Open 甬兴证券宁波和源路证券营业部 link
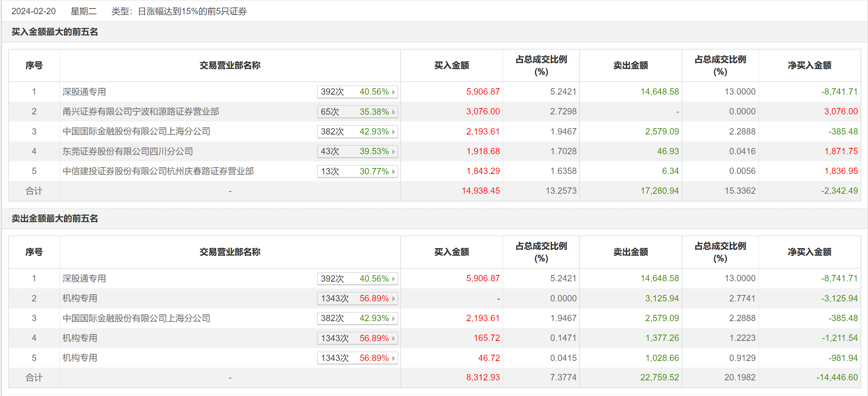This screenshot has height=396, width=868. point(141,112)
